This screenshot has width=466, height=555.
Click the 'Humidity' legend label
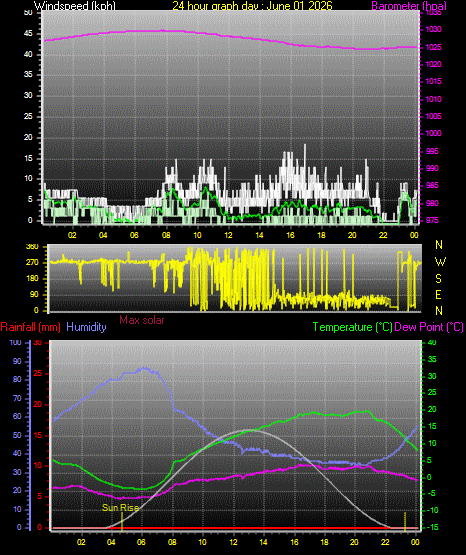point(86,327)
